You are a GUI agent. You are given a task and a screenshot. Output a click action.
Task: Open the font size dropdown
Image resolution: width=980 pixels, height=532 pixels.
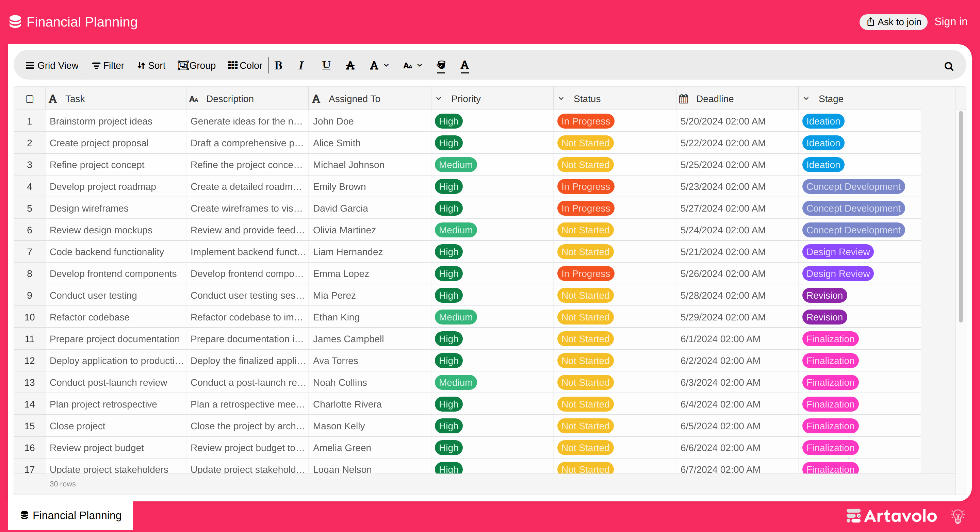pyautogui.click(x=413, y=65)
